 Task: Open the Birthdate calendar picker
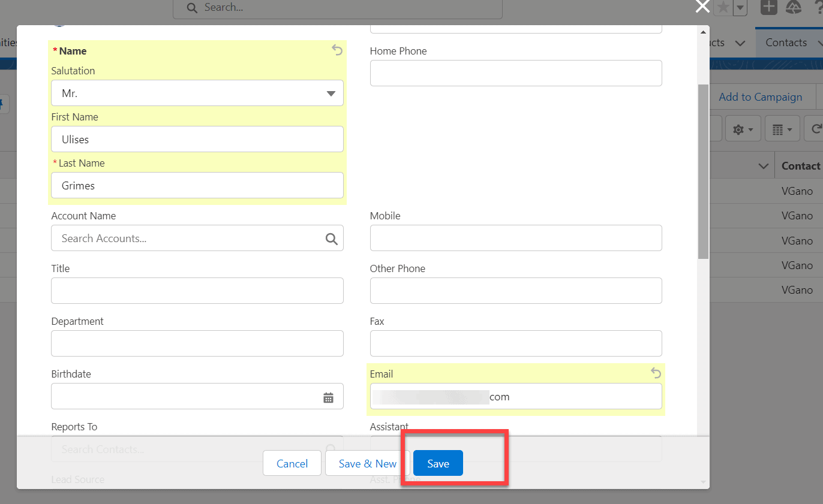[329, 396]
